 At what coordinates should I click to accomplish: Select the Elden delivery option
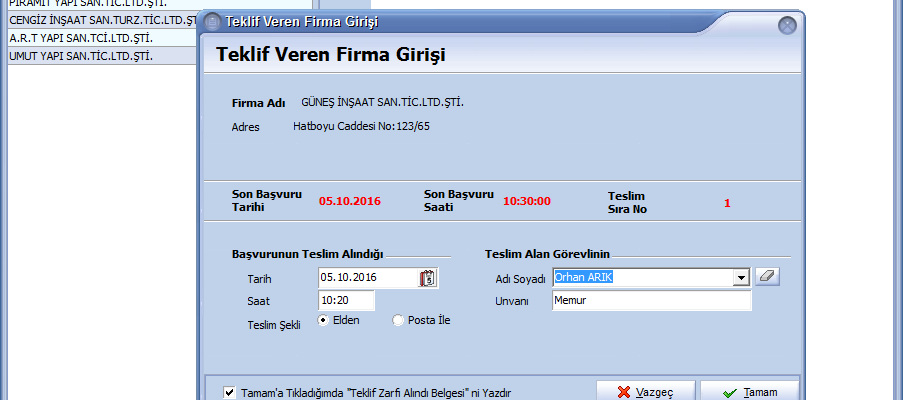[x=325, y=320]
